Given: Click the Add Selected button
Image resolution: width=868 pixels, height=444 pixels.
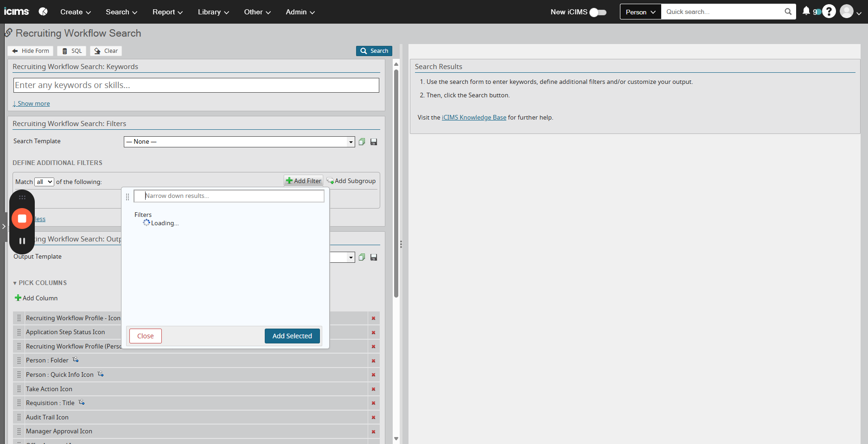Looking at the screenshot, I should point(292,336).
